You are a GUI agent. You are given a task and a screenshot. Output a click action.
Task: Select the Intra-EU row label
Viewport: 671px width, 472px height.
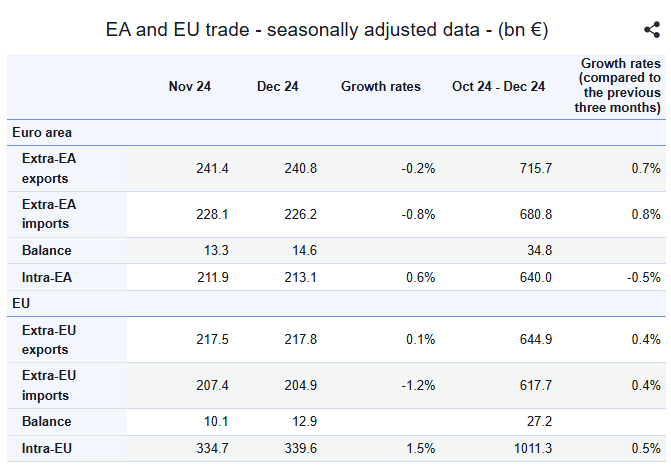[47, 448]
